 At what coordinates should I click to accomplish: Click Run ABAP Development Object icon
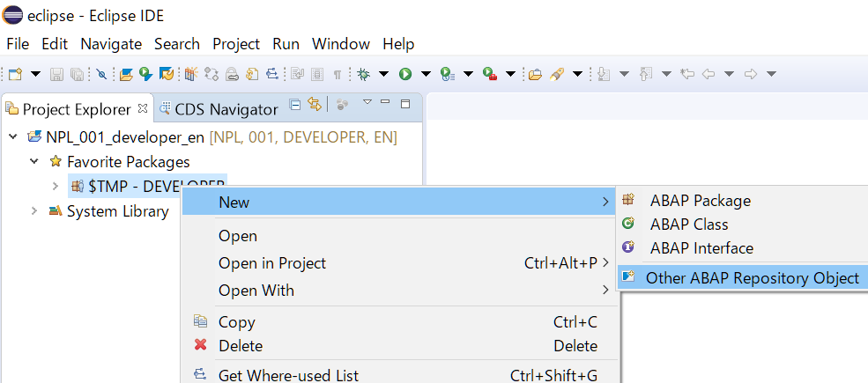146,74
